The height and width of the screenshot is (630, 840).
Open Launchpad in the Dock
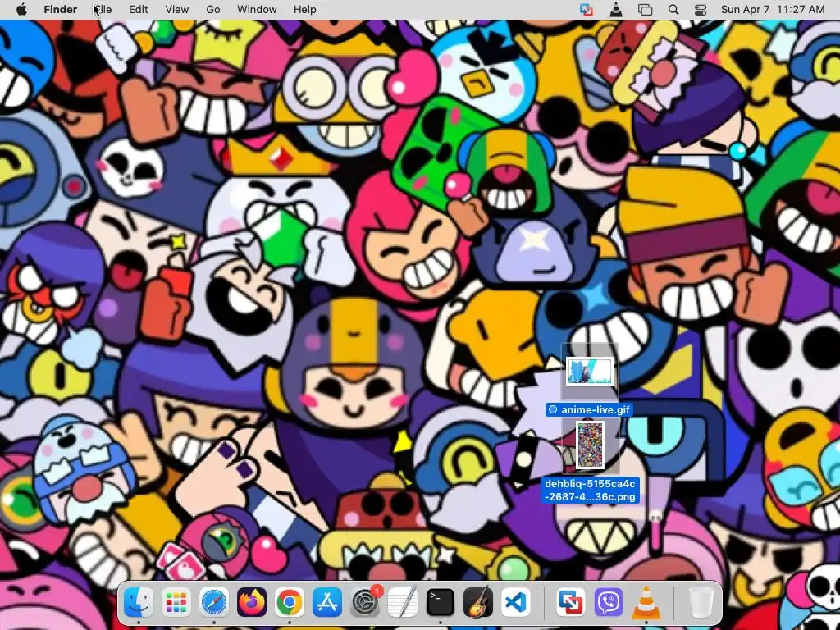pos(176,601)
